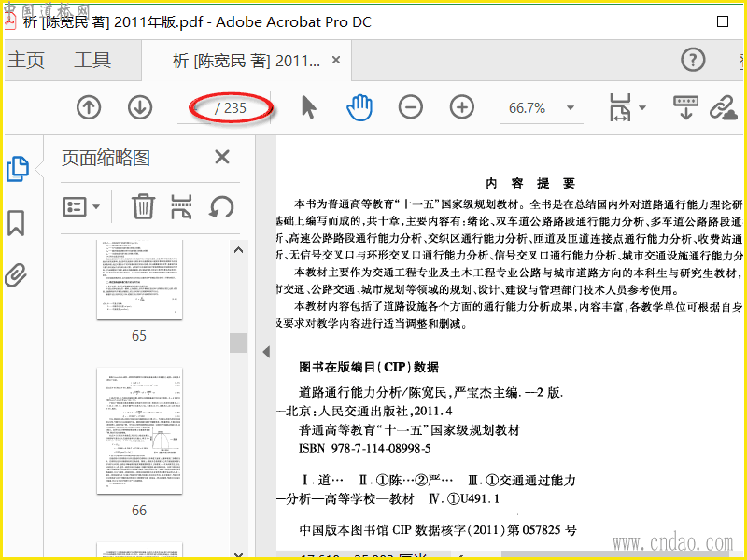Click the fit page width scrolling icon

point(619,107)
